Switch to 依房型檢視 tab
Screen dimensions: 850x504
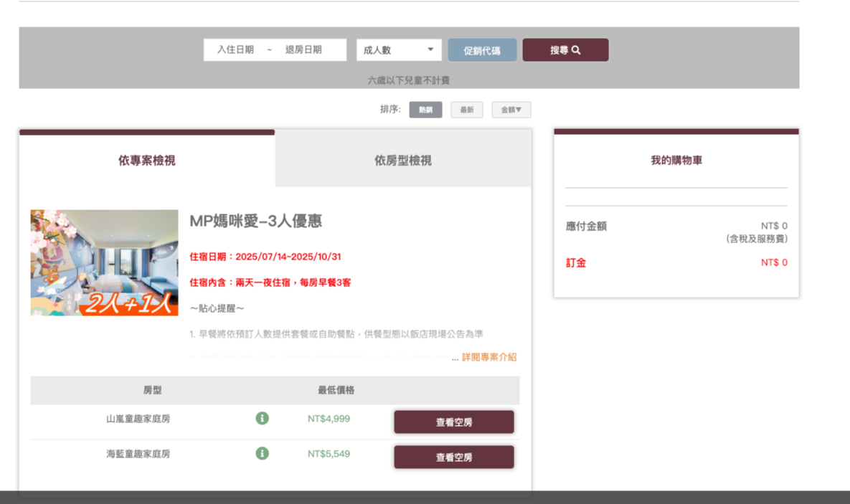click(403, 161)
